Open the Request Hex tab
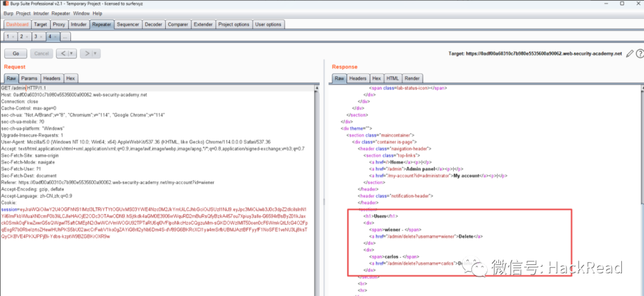Screen dimensions: 644x296 pyautogui.click(x=70, y=78)
